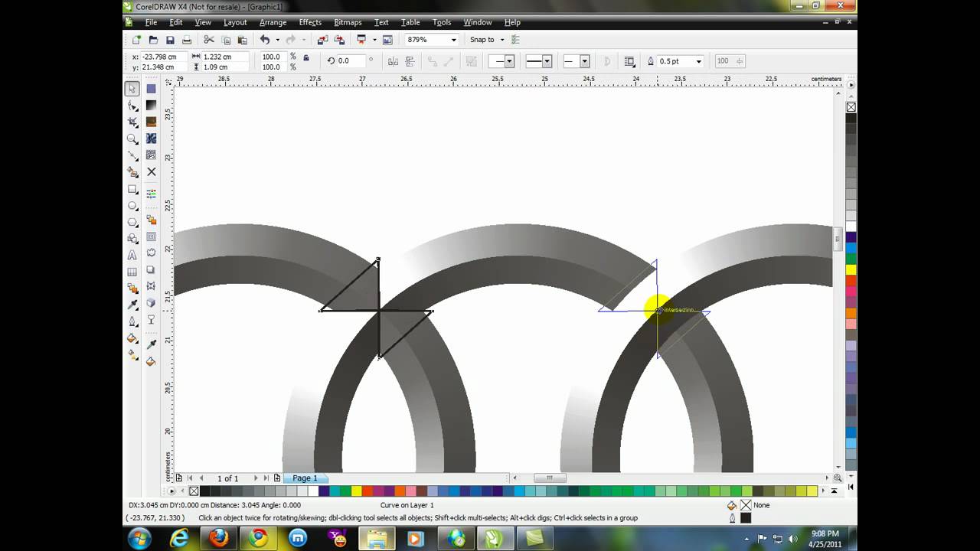Click the add page button after navigator
This screenshot has width=980, height=551.
coord(277,478)
